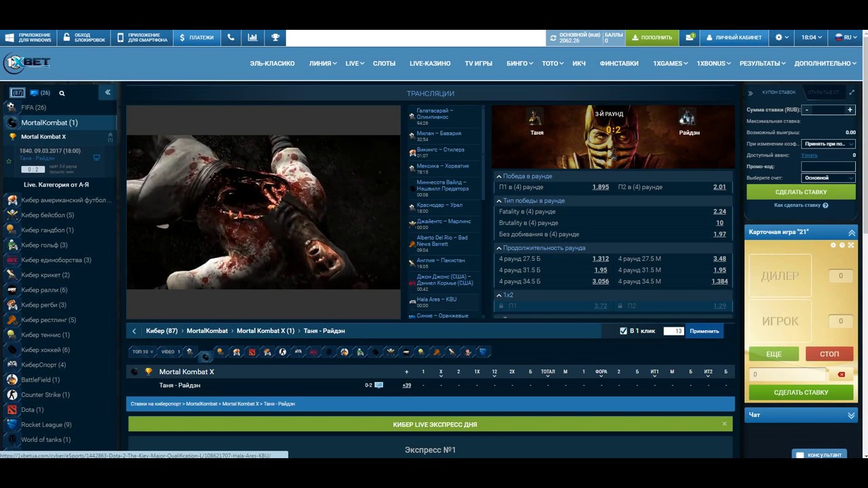This screenshot has width=868, height=488.
Task: Click green СДЕЛАТЬ СТАВКУ in bet slip
Action: point(801,192)
